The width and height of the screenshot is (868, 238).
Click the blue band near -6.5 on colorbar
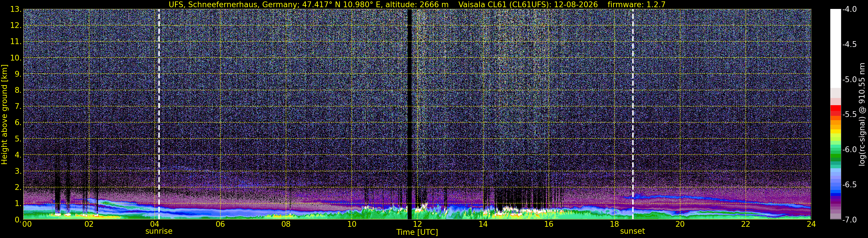[835, 193]
